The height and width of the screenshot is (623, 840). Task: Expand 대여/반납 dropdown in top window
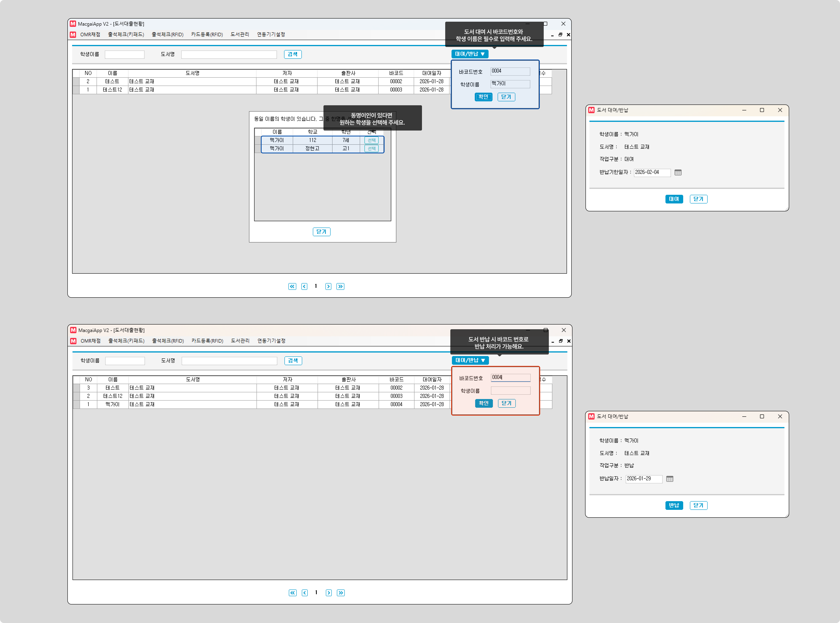470,54
